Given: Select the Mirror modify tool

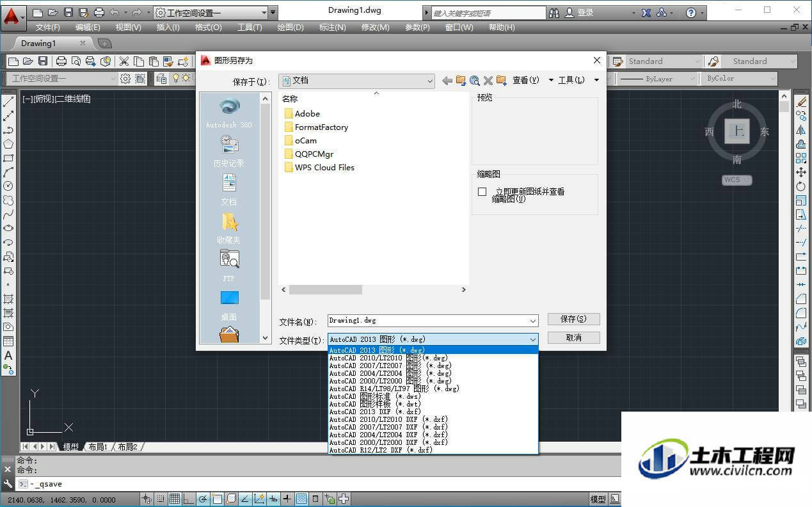Looking at the screenshot, I should pyautogui.click(x=801, y=130).
